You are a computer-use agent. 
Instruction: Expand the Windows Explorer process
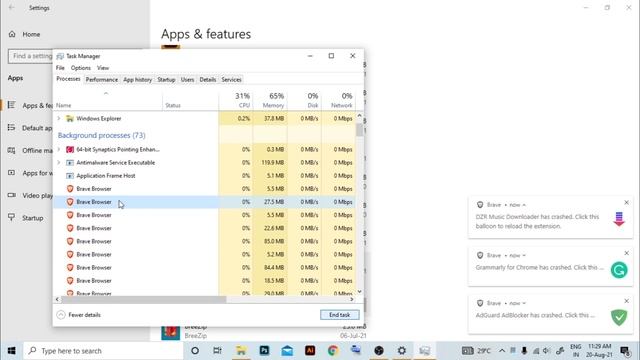59,118
